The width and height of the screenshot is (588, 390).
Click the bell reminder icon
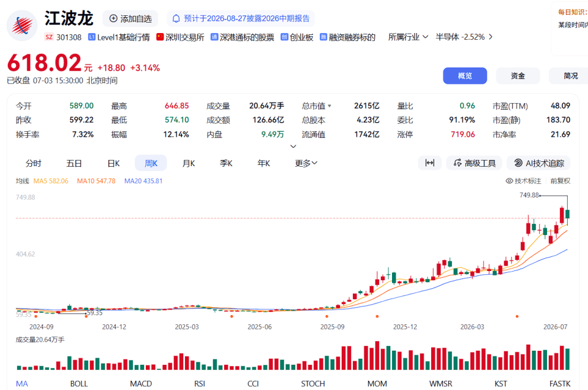[x=176, y=18]
